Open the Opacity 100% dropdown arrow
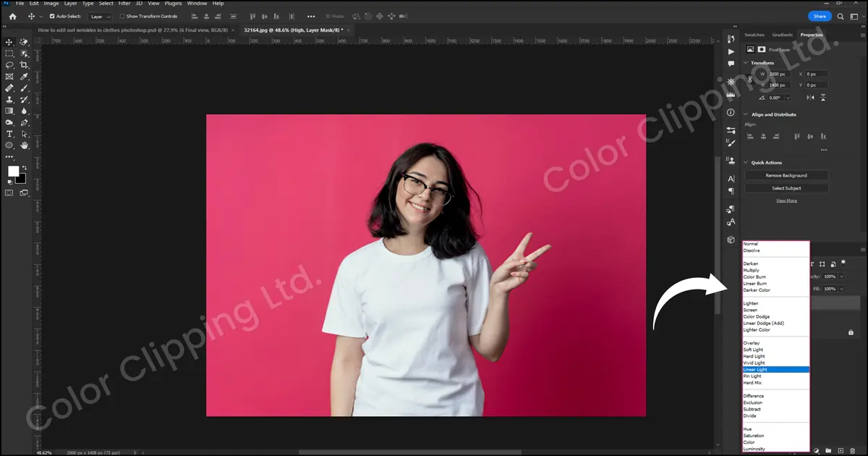The height and width of the screenshot is (456, 868). [x=841, y=276]
